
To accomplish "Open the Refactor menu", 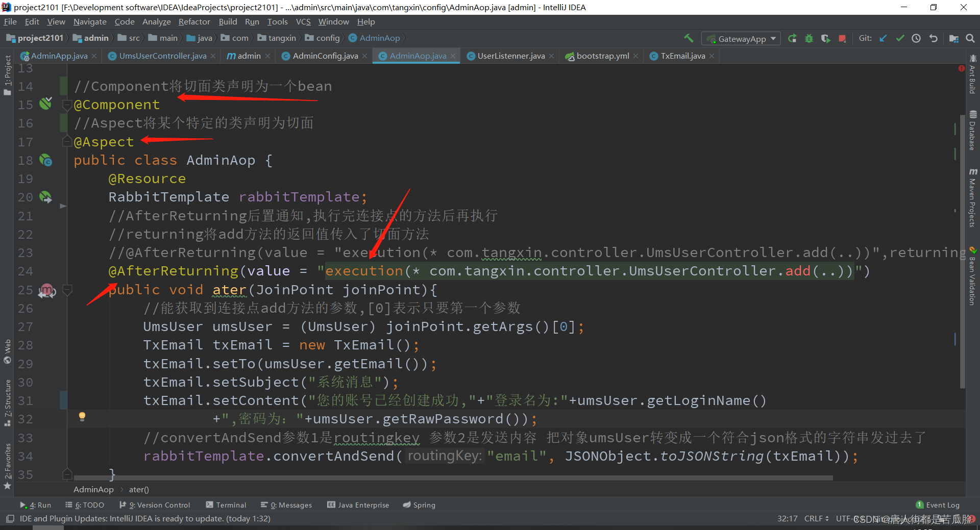I will pyautogui.click(x=194, y=22).
